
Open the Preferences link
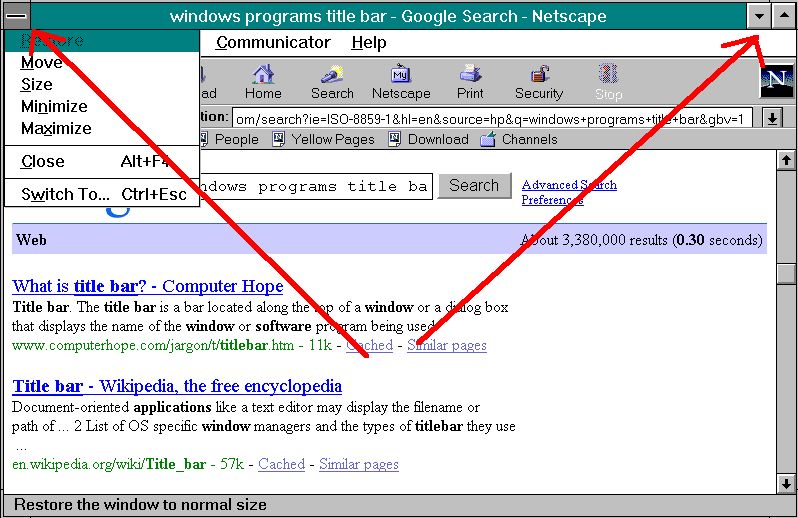(552, 200)
